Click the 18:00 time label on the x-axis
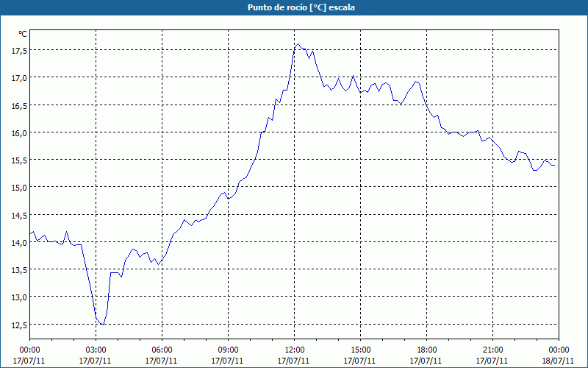 tap(427, 350)
